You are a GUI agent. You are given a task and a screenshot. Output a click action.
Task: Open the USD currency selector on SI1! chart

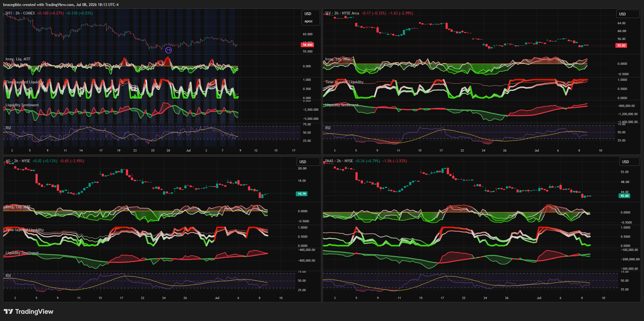pyautogui.click(x=308, y=14)
